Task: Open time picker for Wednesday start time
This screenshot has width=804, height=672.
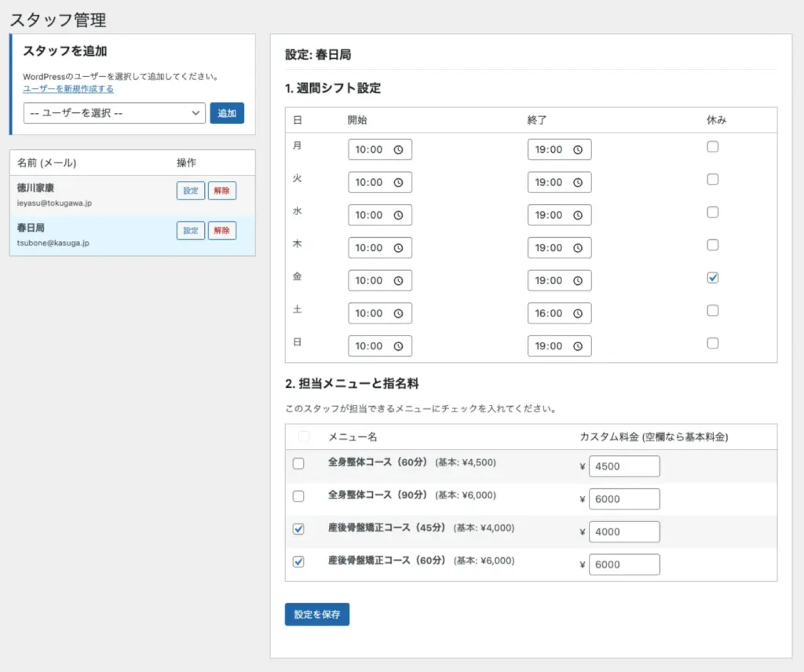Action: [x=398, y=215]
